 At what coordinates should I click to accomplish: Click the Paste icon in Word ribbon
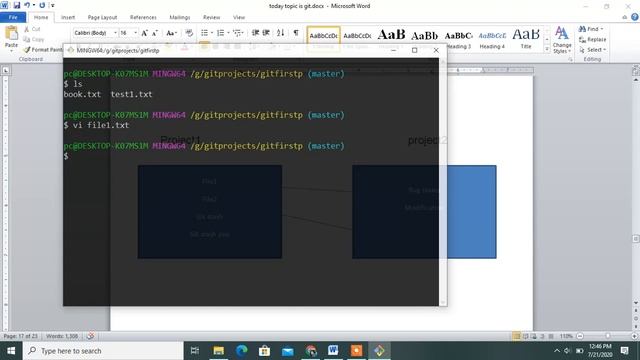coord(11,33)
